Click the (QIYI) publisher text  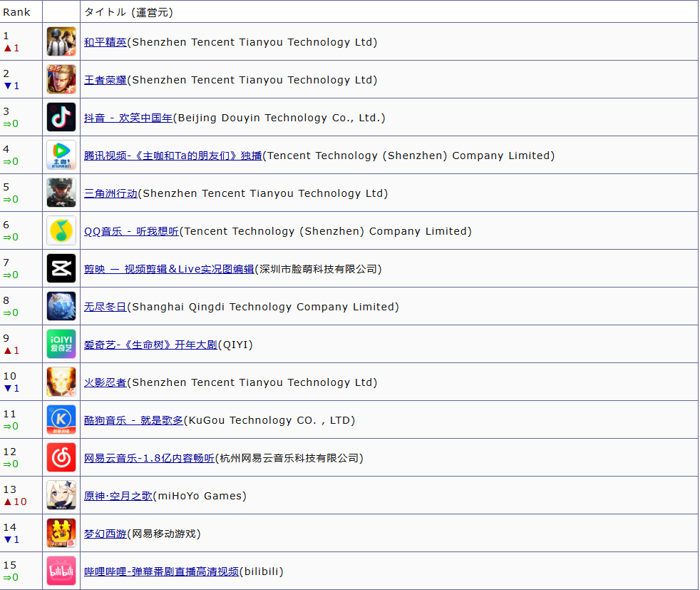pyautogui.click(x=235, y=345)
